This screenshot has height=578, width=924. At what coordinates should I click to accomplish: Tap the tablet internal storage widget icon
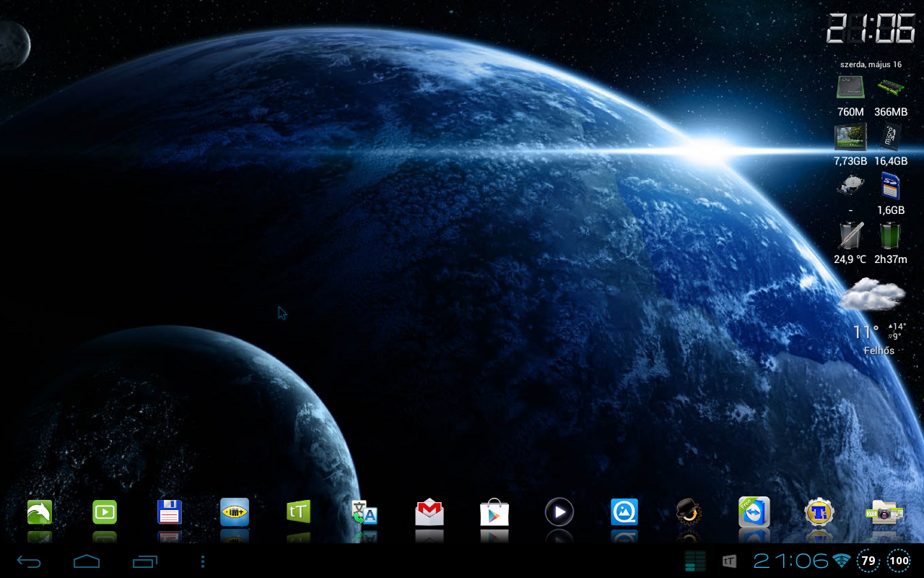pos(850,136)
